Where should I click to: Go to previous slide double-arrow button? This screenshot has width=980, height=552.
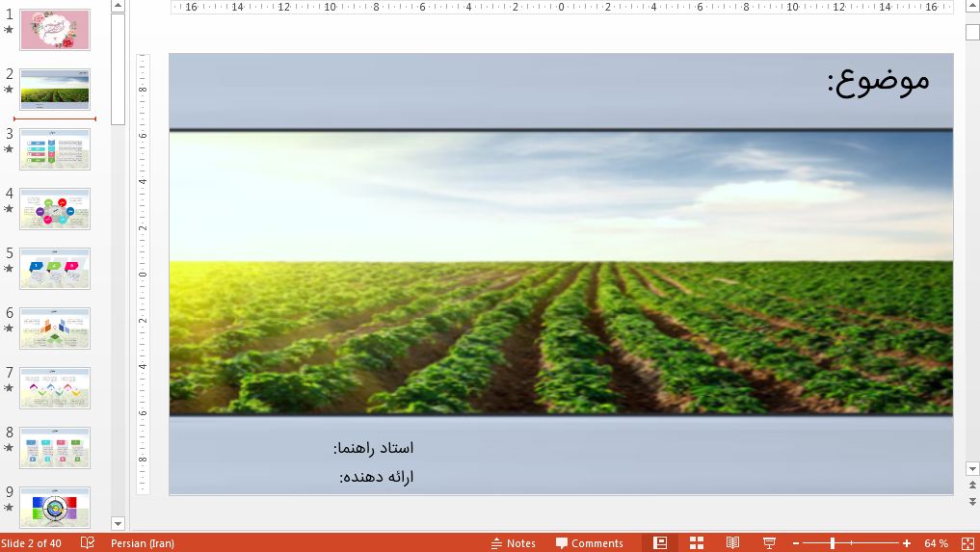click(x=972, y=486)
